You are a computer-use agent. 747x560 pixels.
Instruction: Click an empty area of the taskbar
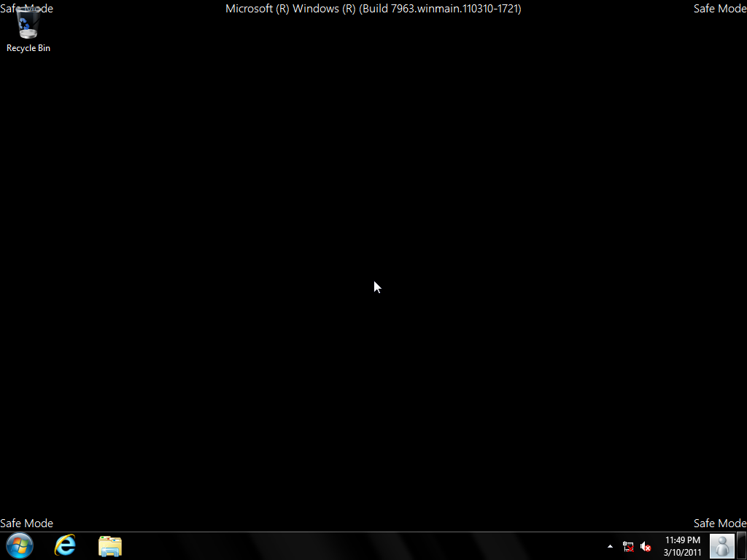pyautogui.click(x=365, y=546)
